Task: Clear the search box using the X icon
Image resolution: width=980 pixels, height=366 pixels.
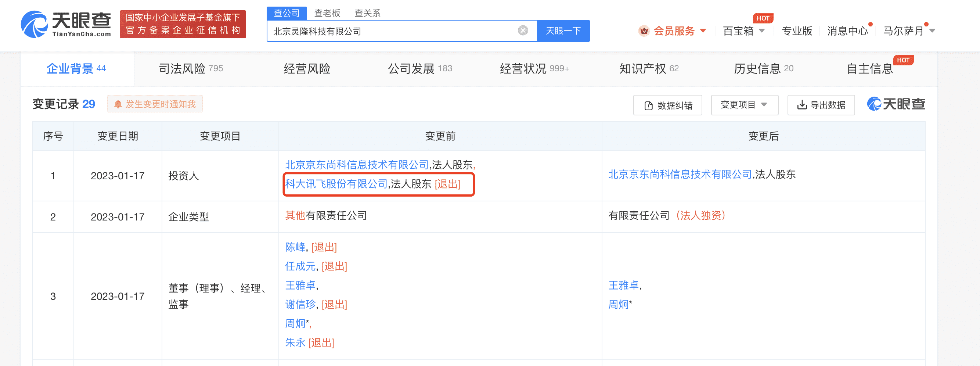Action: 523,30
